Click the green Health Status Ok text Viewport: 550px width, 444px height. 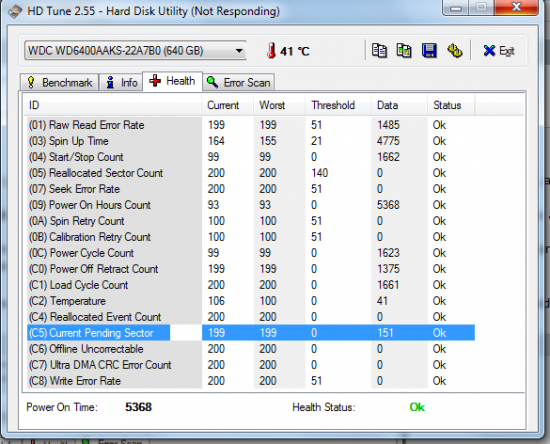pos(417,407)
